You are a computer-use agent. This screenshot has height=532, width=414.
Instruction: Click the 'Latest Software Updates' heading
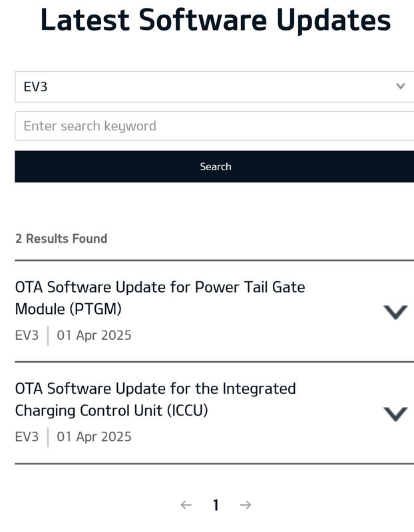(215, 20)
